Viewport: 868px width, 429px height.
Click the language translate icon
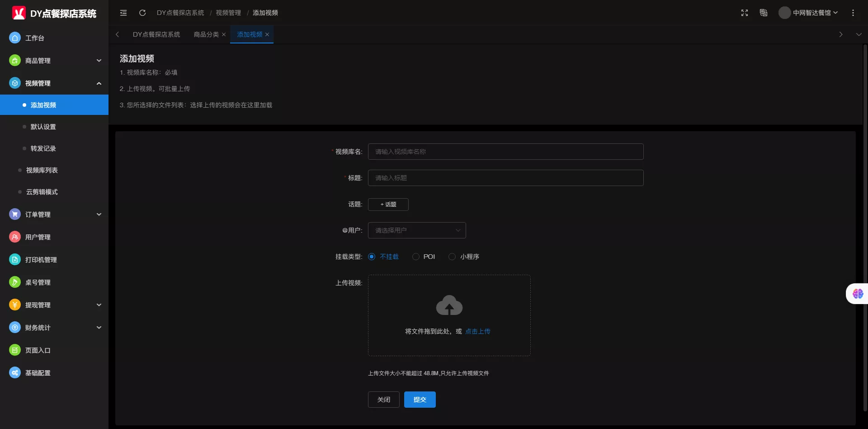764,13
